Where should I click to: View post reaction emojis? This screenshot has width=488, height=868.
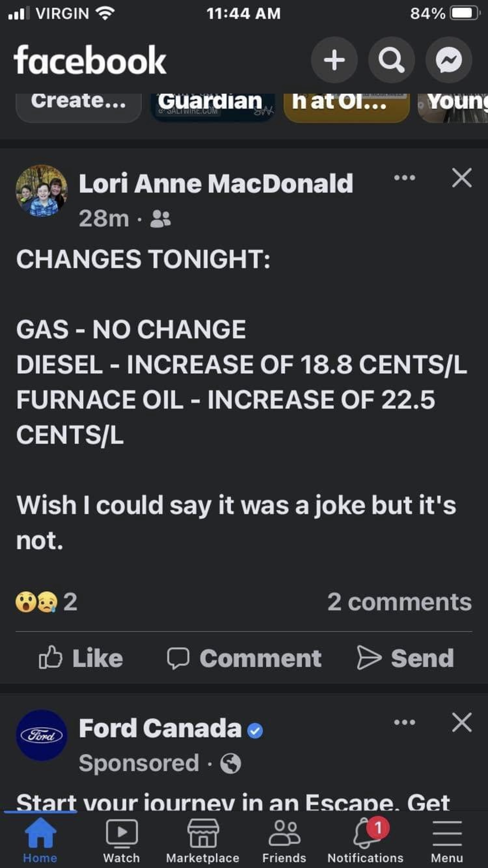pos(46,602)
